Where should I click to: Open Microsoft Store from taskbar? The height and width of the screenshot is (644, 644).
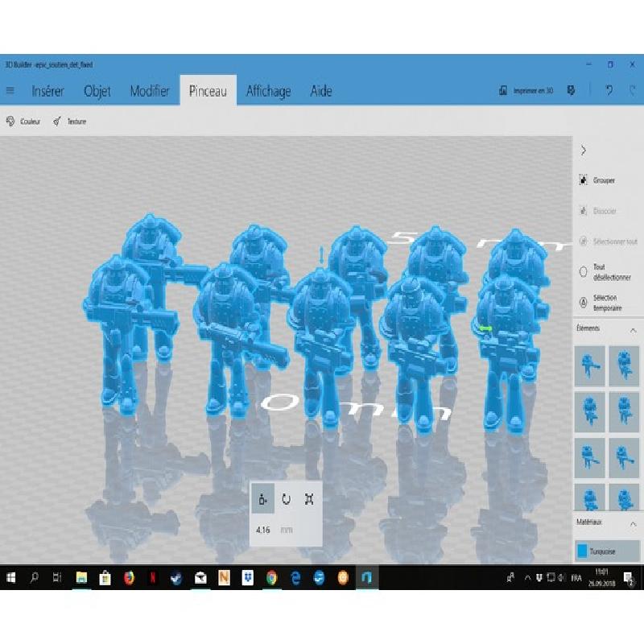pos(105,578)
